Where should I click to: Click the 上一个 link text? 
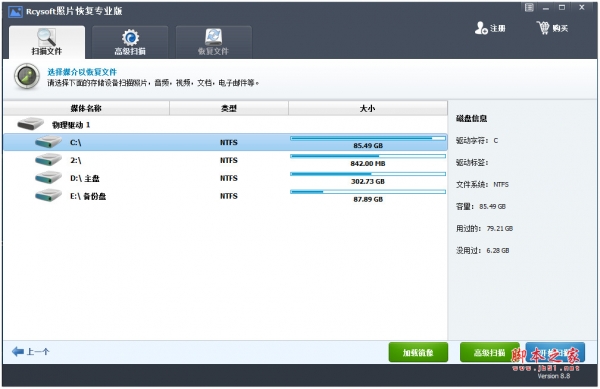click(x=38, y=352)
